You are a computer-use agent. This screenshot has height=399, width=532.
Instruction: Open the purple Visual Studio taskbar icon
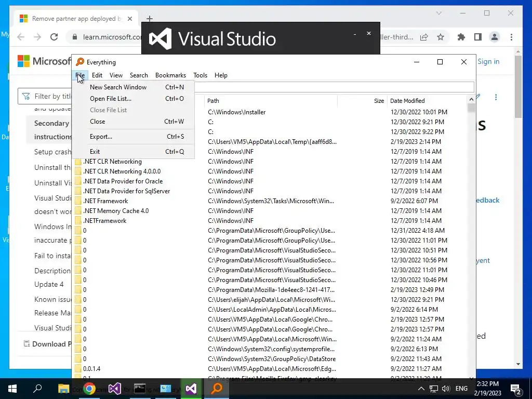[115, 389]
